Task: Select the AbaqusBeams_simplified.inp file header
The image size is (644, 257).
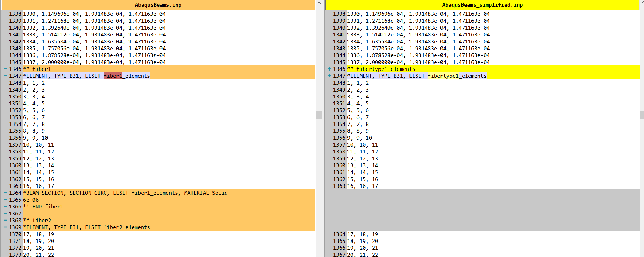Action: [x=482, y=5]
